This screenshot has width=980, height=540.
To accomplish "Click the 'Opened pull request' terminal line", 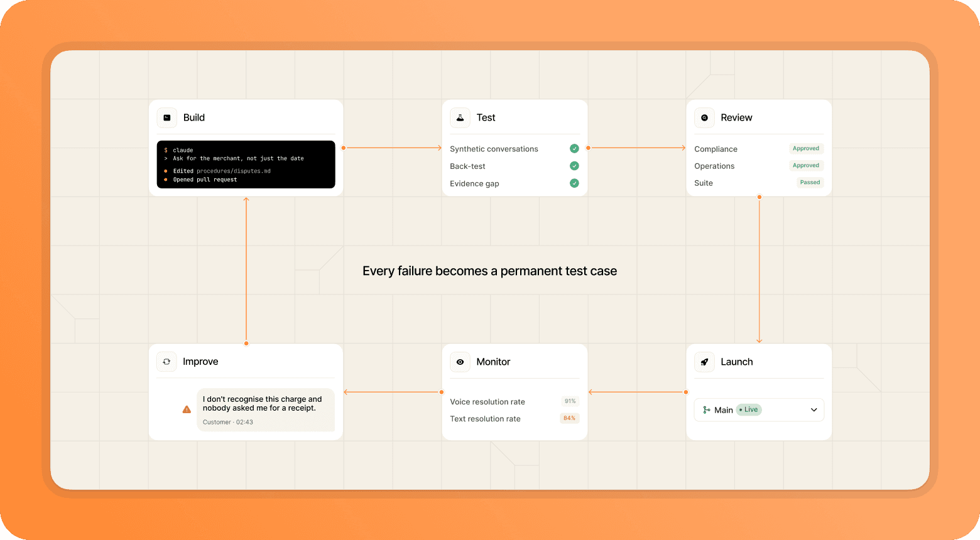I will tap(200, 180).
